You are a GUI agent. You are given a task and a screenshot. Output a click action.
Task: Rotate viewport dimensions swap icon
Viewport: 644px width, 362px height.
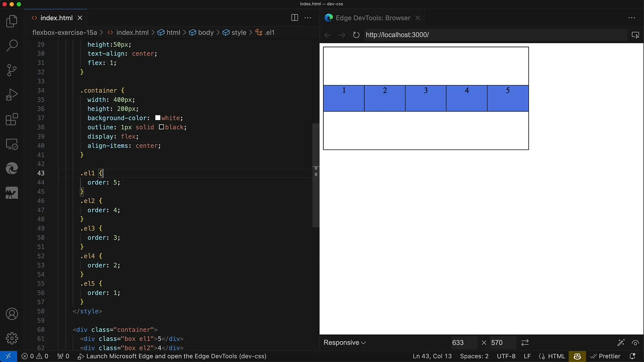pos(525,343)
